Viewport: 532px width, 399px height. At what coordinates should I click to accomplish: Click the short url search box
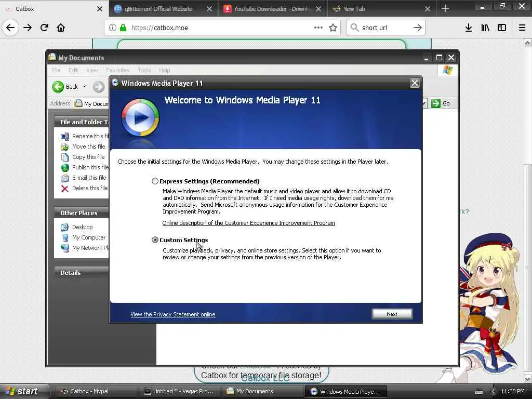[x=385, y=28]
